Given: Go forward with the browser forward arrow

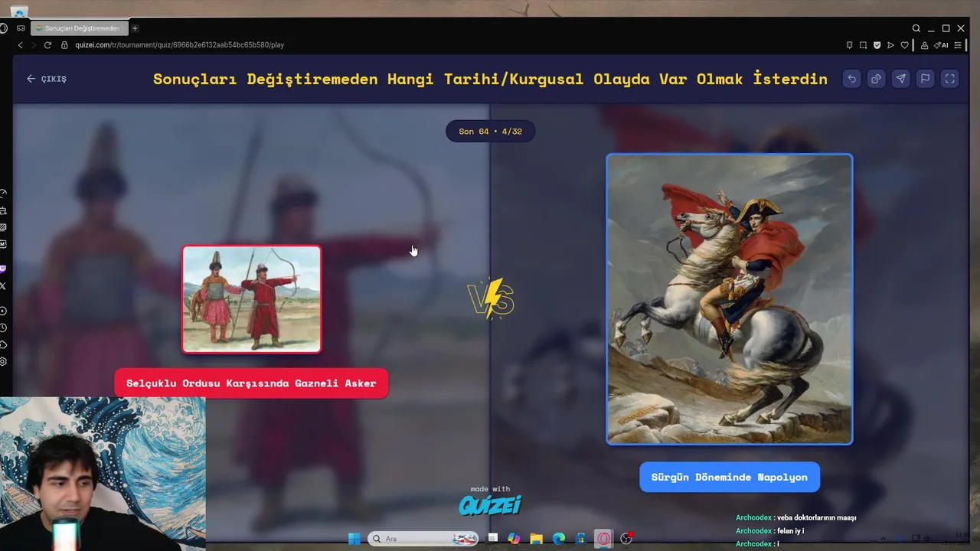Looking at the screenshot, I should coord(33,45).
